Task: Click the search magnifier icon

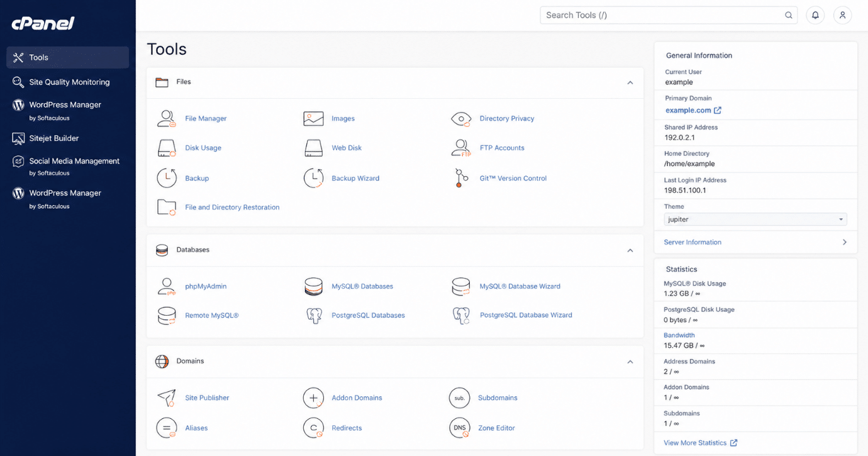Action: point(789,15)
